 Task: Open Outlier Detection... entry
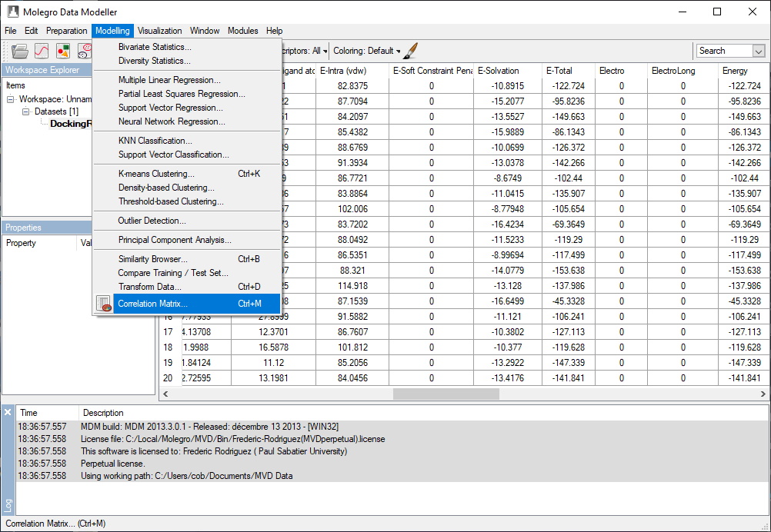click(187, 221)
